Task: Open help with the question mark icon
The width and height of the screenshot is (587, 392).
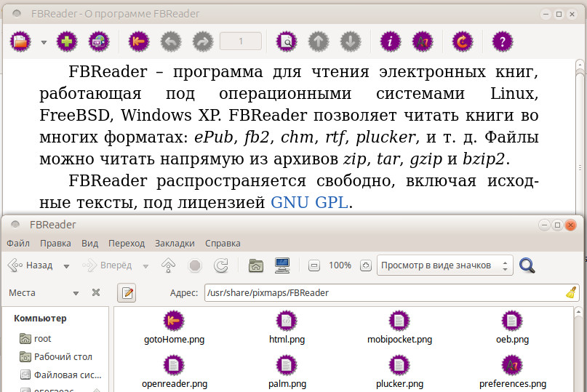Action: tap(502, 41)
